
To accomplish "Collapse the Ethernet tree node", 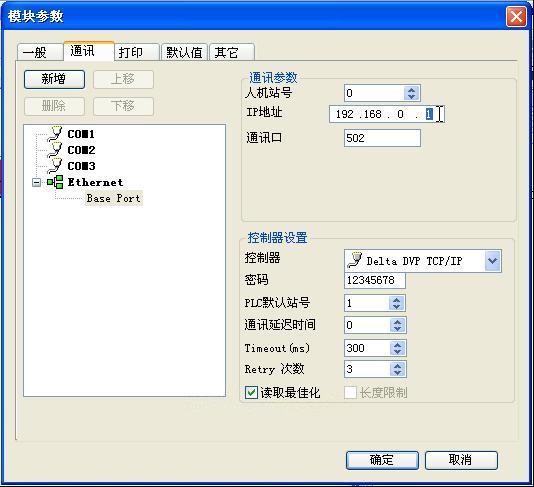I will [36, 183].
